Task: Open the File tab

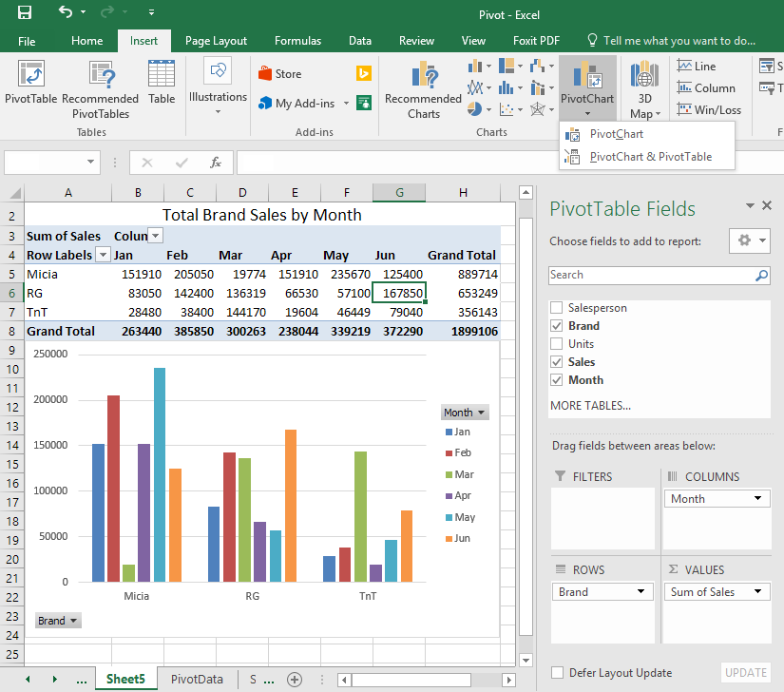Action: coord(27,41)
